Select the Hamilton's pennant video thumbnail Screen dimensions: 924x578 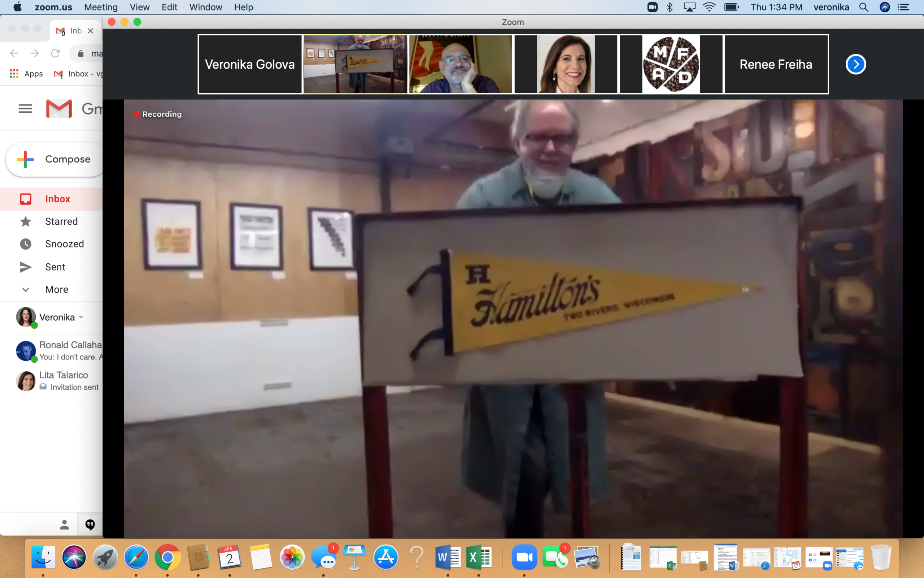point(355,64)
